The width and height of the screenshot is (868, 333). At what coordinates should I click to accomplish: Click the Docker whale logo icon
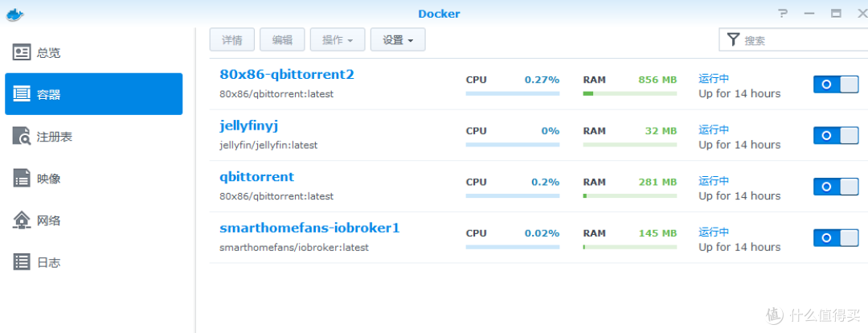[15, 14]
